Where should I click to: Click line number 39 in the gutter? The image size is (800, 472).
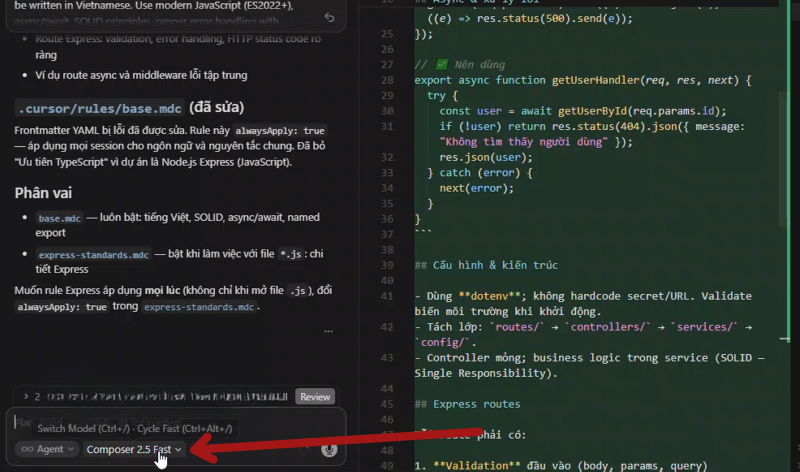[x=387, y=265]
